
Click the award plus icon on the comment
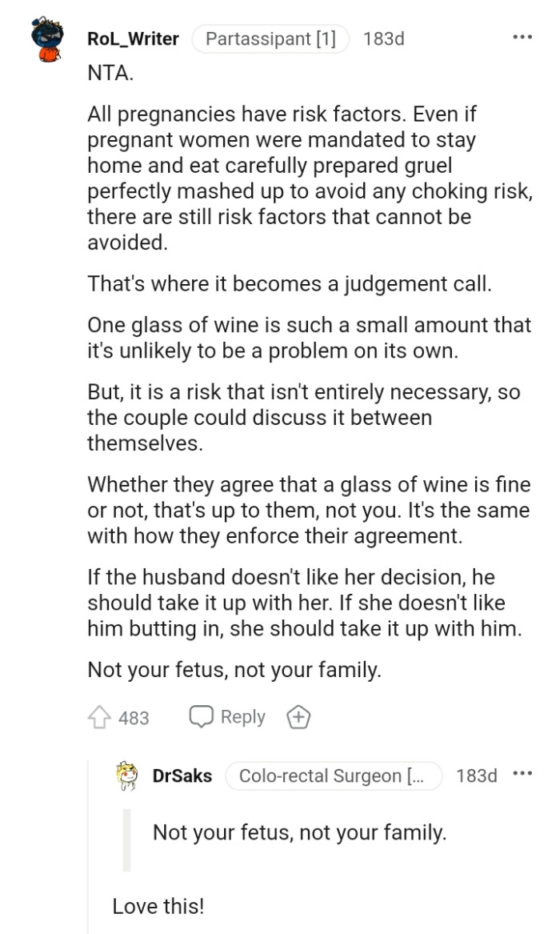click(298, 716)
